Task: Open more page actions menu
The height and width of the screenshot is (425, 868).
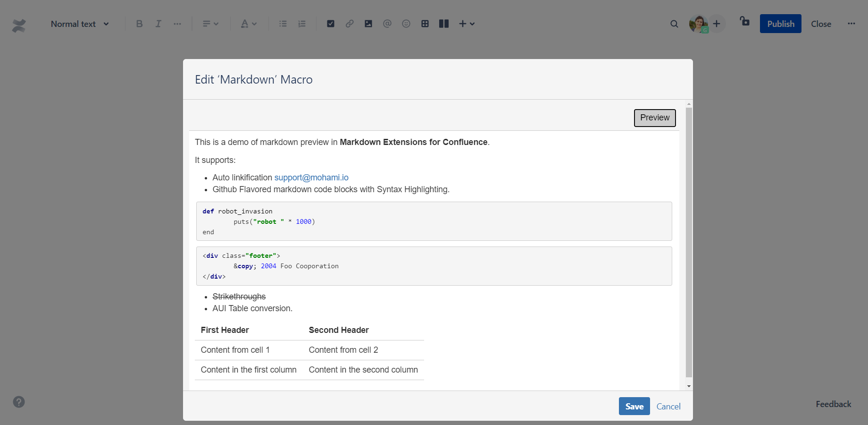Action: click(x=851, y=24)
